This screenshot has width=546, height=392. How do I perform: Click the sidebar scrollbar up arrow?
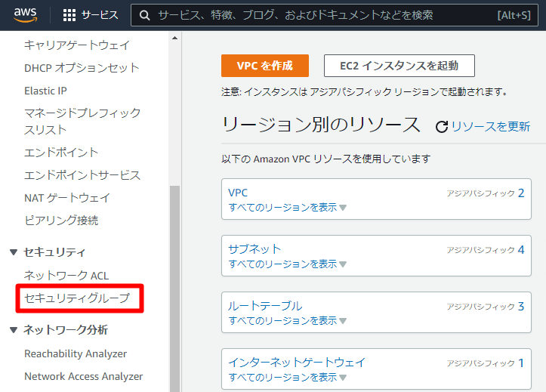[174, 38]
